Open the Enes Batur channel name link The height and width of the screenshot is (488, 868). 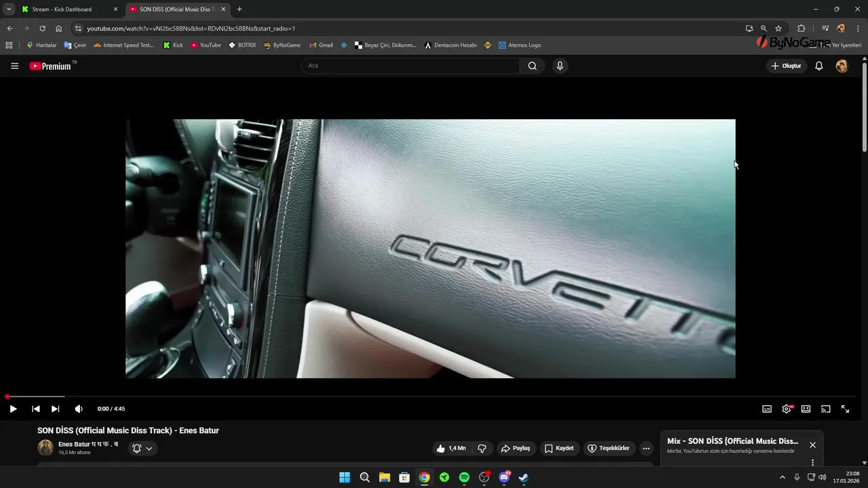[88, 444]
